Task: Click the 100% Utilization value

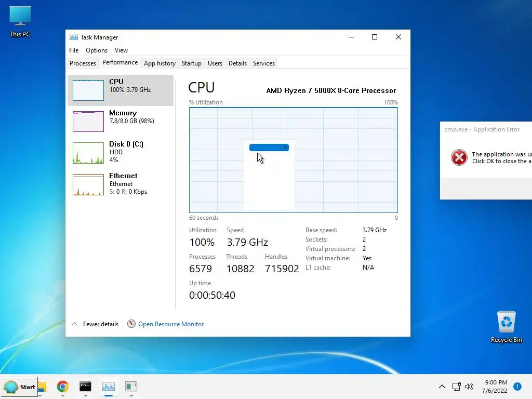Action: click(202, 242)
